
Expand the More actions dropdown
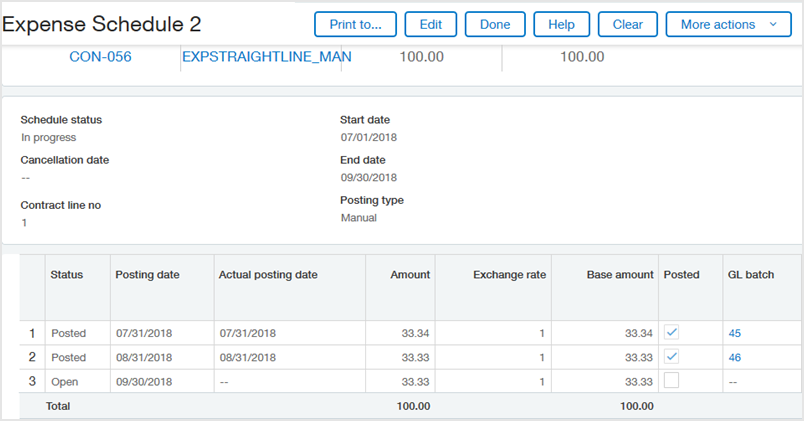(x=728, y=24)
